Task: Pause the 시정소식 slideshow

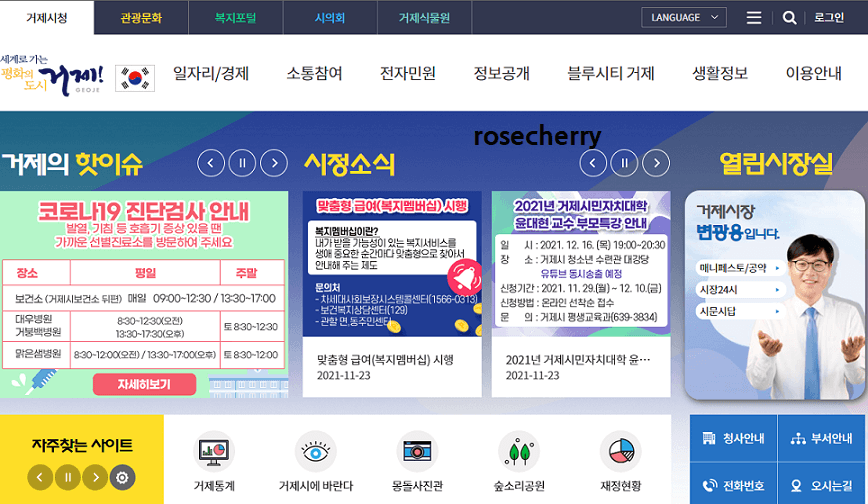Action: pyautogui.click(x=624, y=163)
